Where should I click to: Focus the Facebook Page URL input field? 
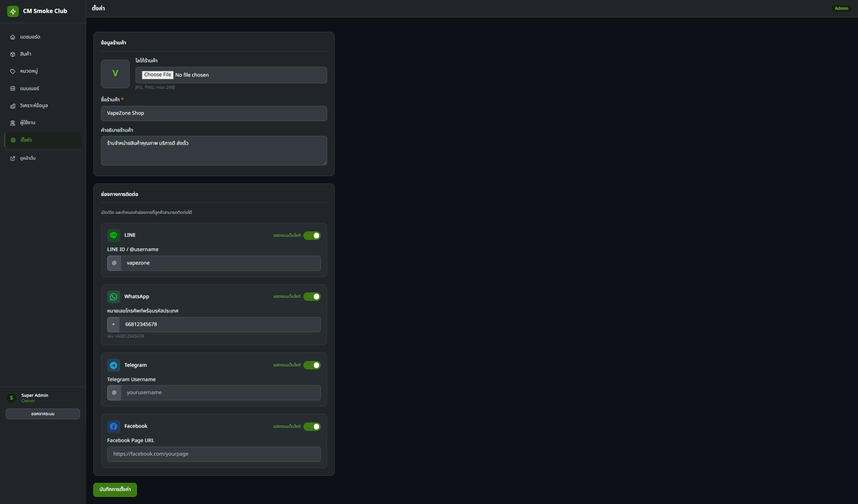click(214, 454)
